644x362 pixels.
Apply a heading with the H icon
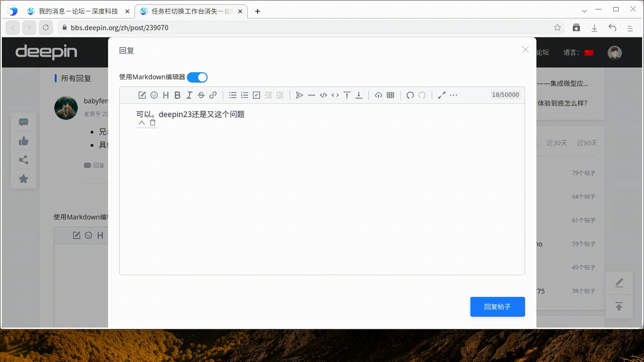coord(165,95)
